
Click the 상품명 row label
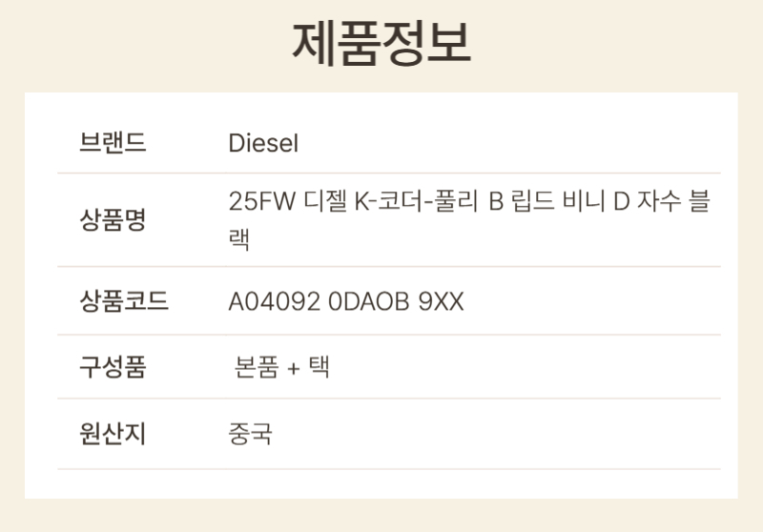pyautogui.click(x=113, y=220)
